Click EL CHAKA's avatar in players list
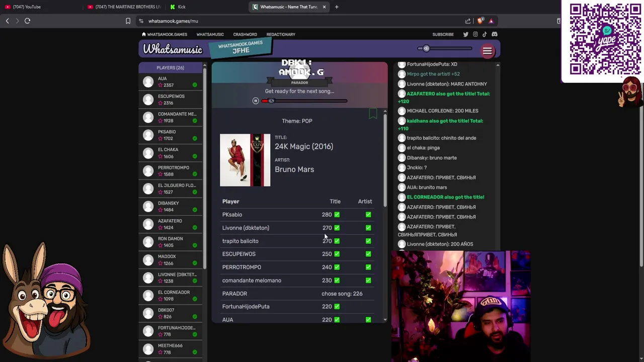The width and height of the screenshot is (644, 362). pos(148,153)
